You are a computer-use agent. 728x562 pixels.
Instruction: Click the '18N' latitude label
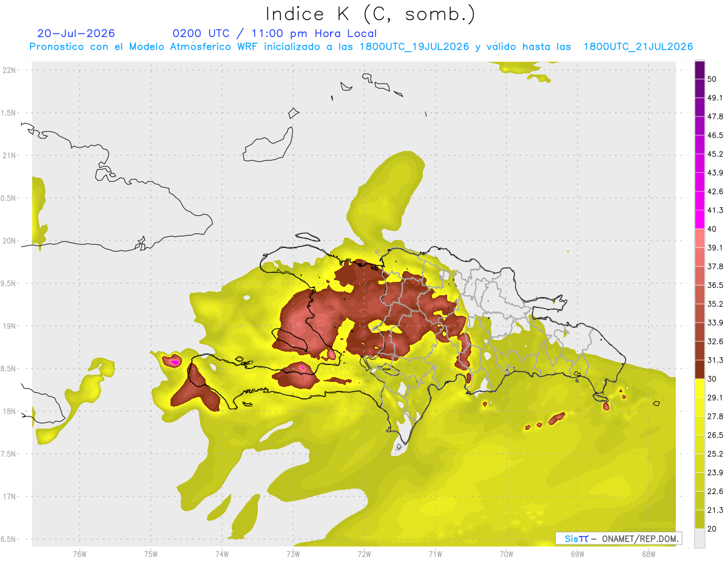tap(9, 412)
